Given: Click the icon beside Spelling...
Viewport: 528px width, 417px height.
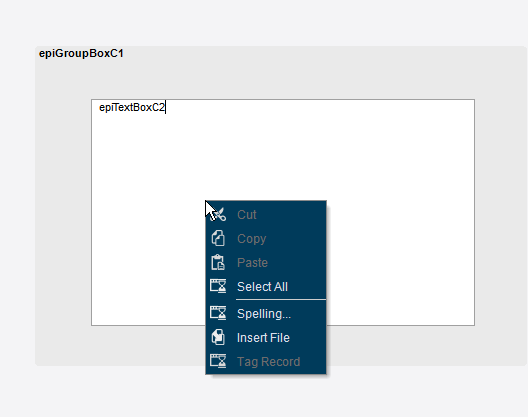Looking at the screenshot, I should tap(218, 313).
